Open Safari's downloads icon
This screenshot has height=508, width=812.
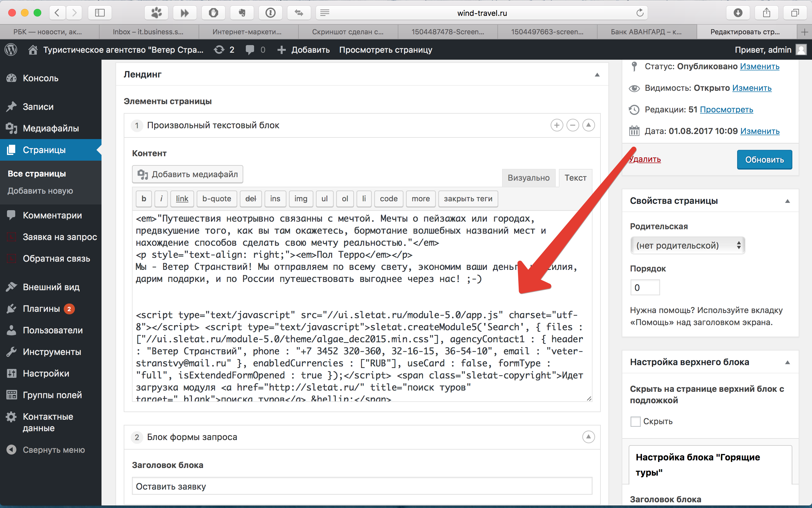(738, 13)
